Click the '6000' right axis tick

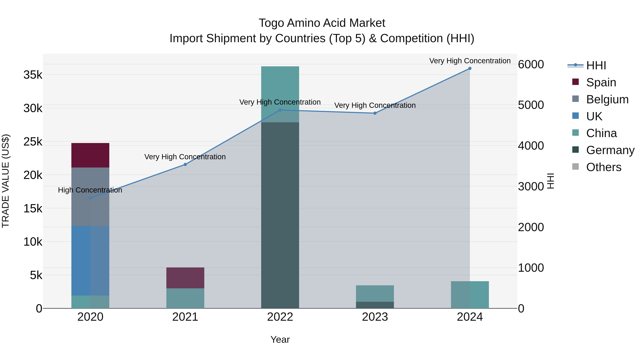click(531, 64)
